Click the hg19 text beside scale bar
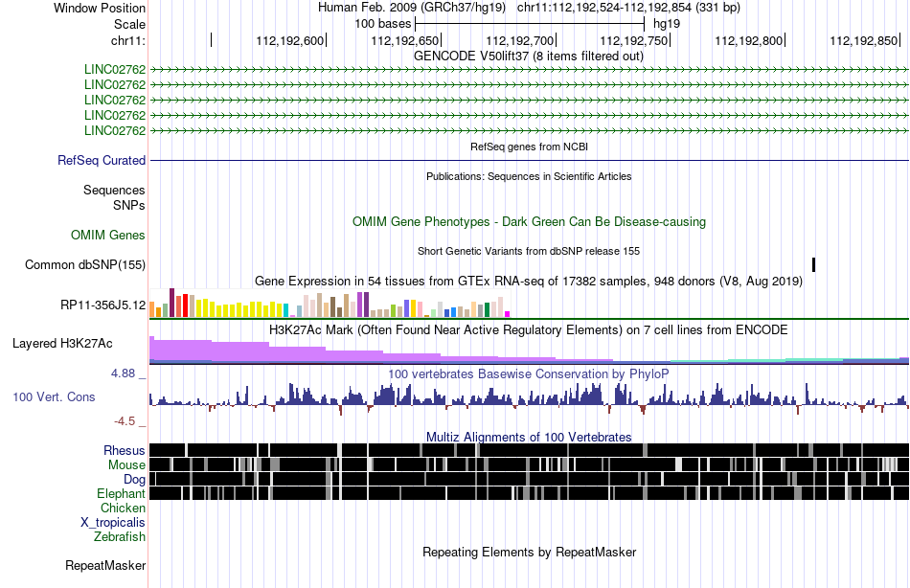The height and width of the screenshot is (588, 910). tap(667, 24)
